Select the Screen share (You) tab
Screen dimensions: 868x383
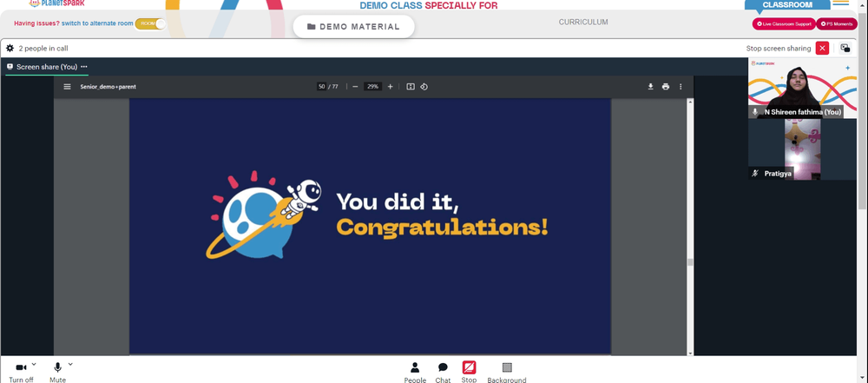pos(47,67)
